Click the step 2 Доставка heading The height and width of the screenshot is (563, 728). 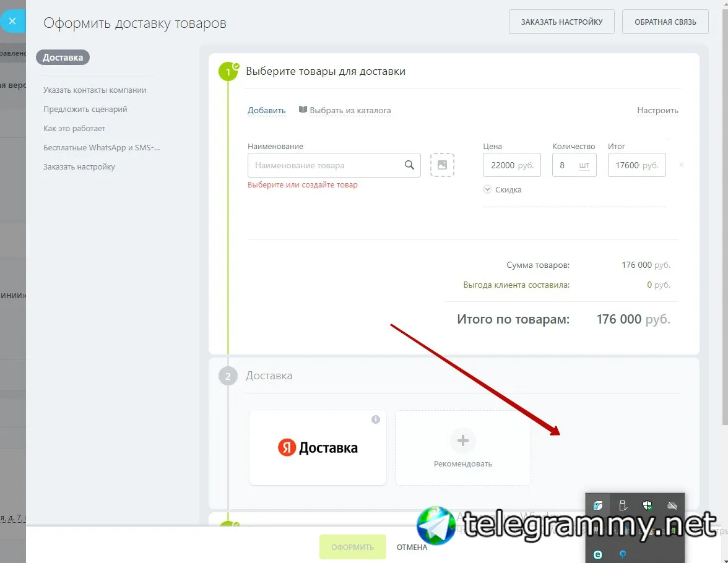[x=269, y=376]
